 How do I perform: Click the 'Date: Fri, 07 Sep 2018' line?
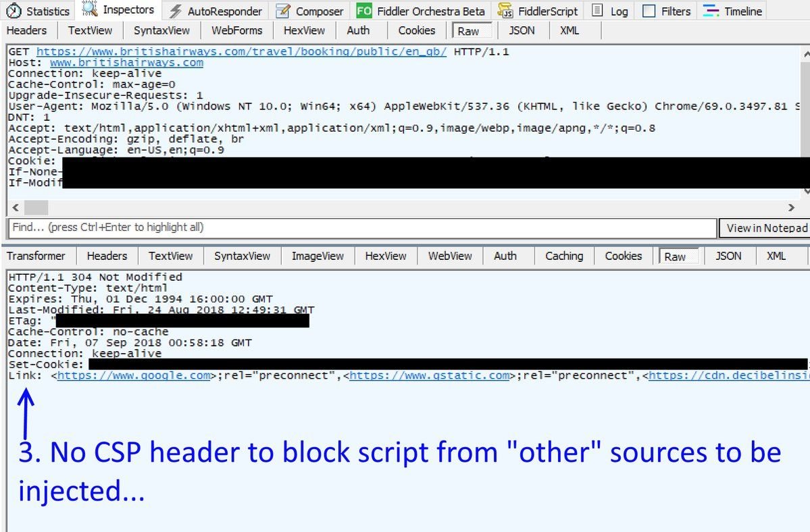[x=130, y=343]
